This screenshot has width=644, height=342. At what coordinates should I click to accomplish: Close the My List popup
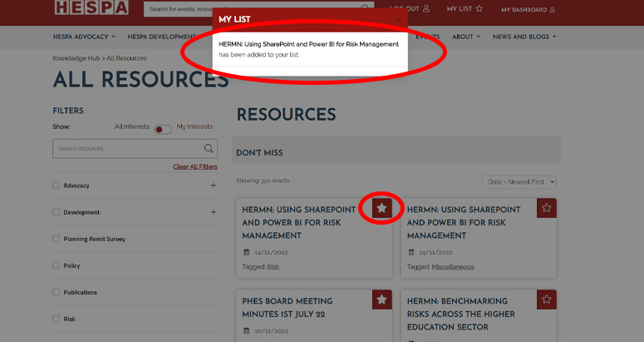[398, 20]
